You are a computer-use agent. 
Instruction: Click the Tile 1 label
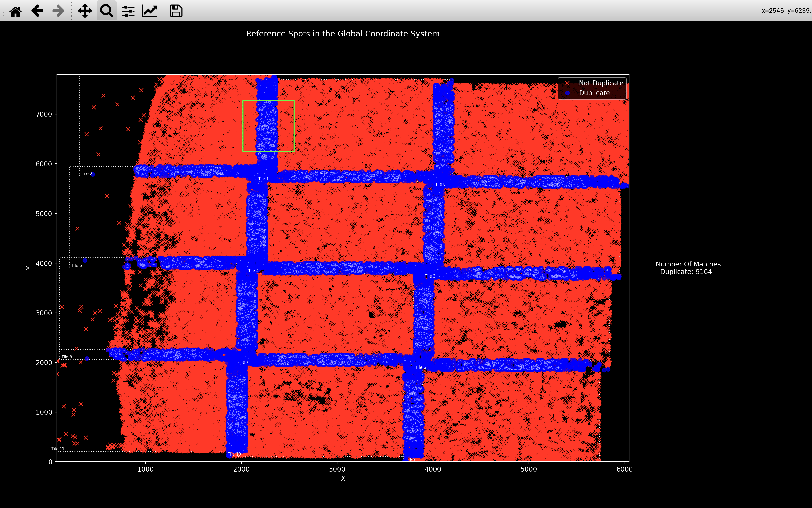263,179
